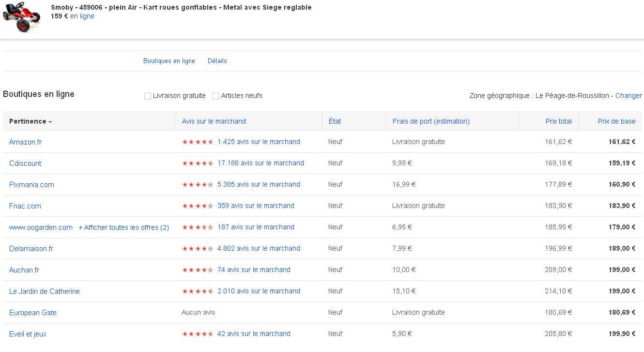Tick the Articles neufs checkbox
644x352 pixels.
tap(216, 96)
